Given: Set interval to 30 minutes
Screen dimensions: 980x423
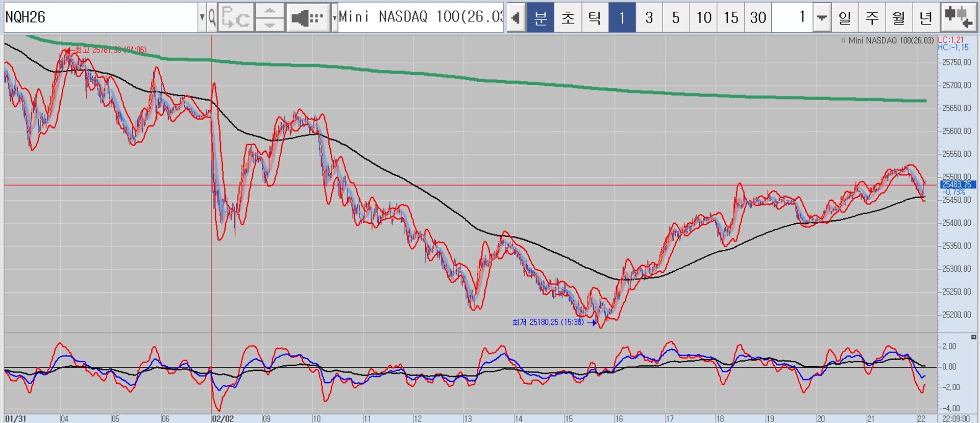Looking at the screenshot, I should [757, 18].
